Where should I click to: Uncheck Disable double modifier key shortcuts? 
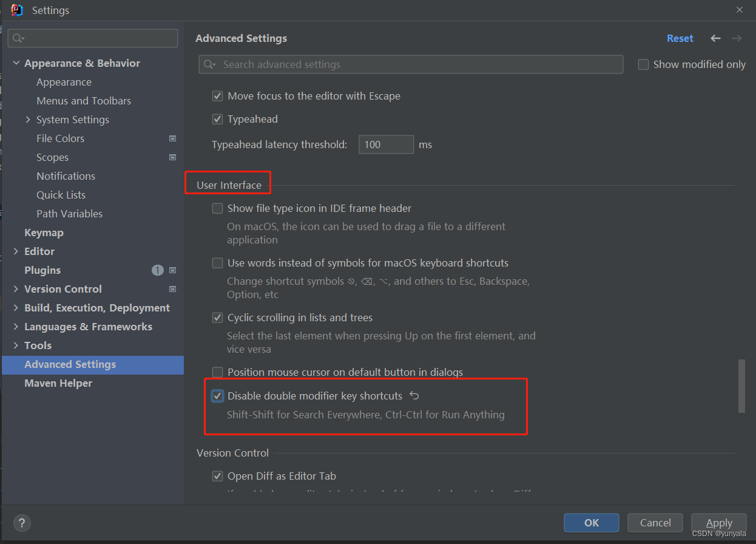217,396
